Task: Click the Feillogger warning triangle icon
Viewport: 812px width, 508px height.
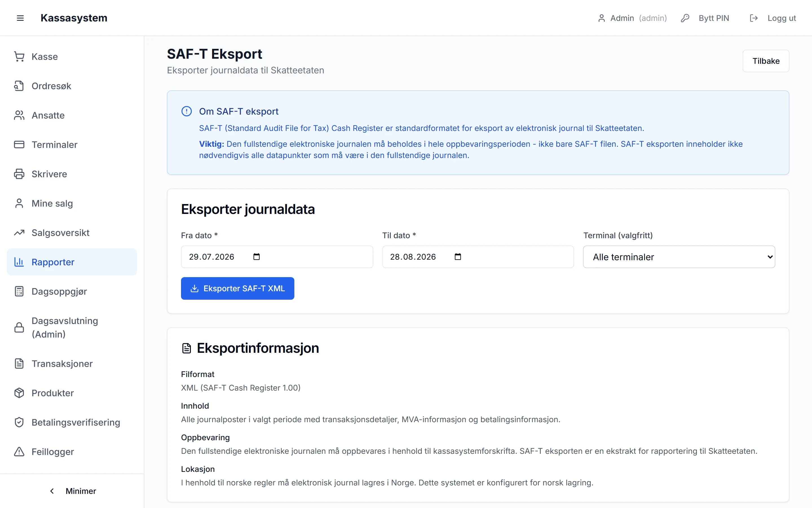Action: point(19,452)
